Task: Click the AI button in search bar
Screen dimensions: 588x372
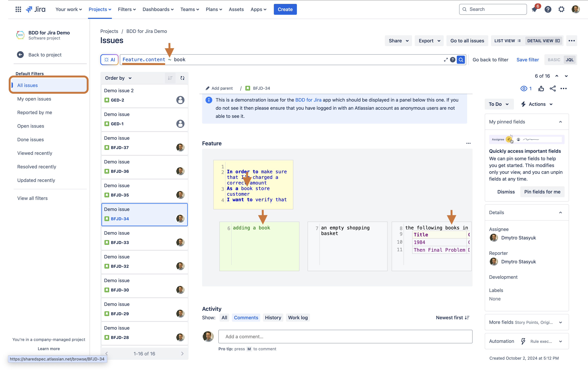Action: pyautogui.click(x=109, y=60)
